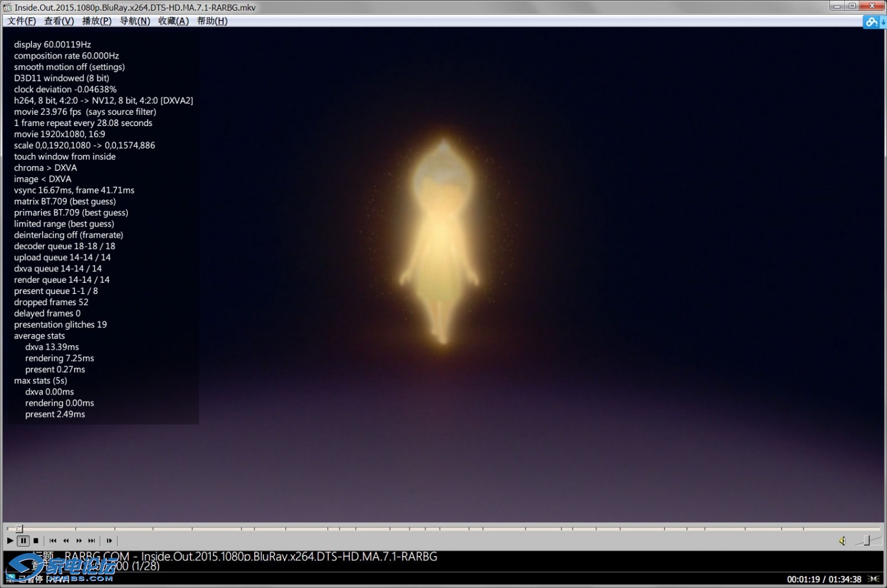Click the blue cloud icon at top right
The image size is (887, 588).
pos(871,22)
